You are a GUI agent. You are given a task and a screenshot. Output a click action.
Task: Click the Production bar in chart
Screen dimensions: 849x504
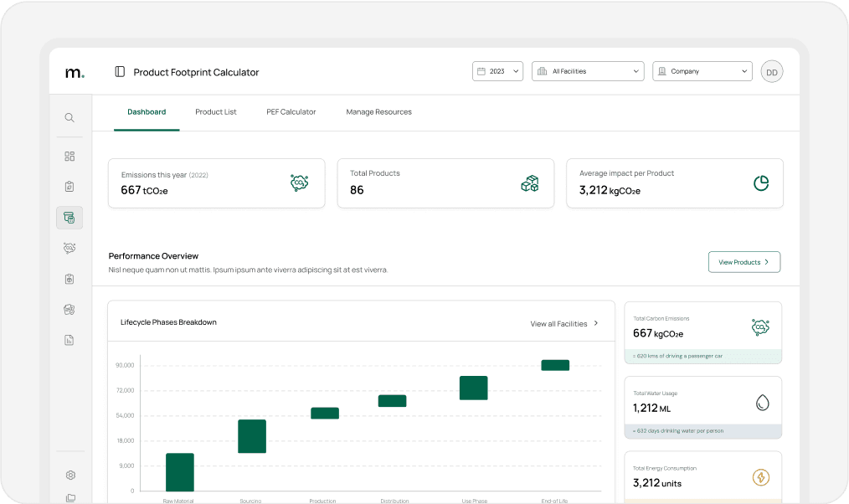(x=325, y=413)
